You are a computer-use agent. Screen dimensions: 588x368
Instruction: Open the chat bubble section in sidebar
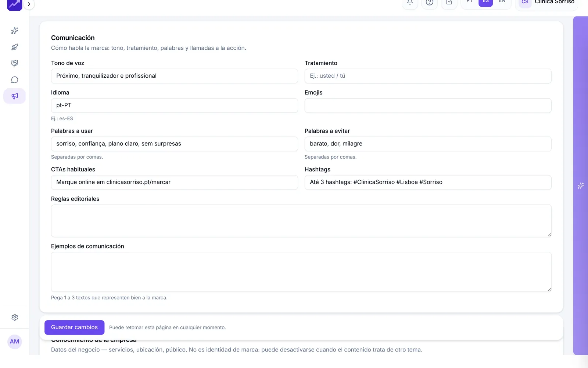pos(15,80)
